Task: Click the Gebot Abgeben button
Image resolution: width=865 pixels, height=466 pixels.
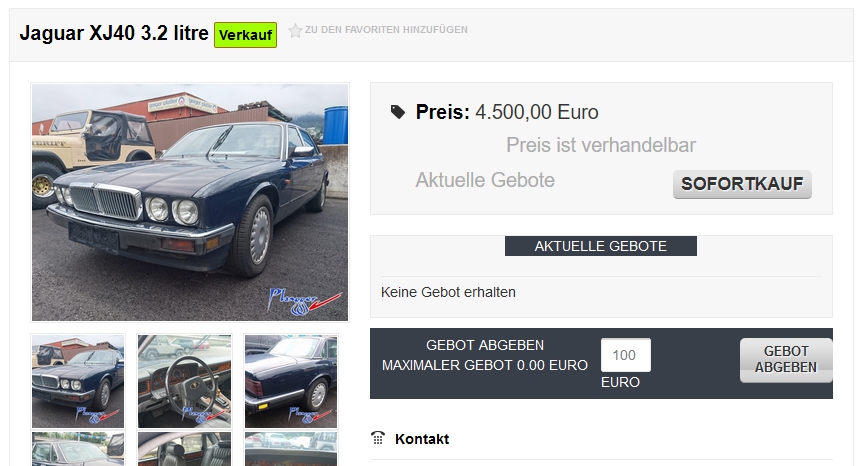Action: point(786,360)
